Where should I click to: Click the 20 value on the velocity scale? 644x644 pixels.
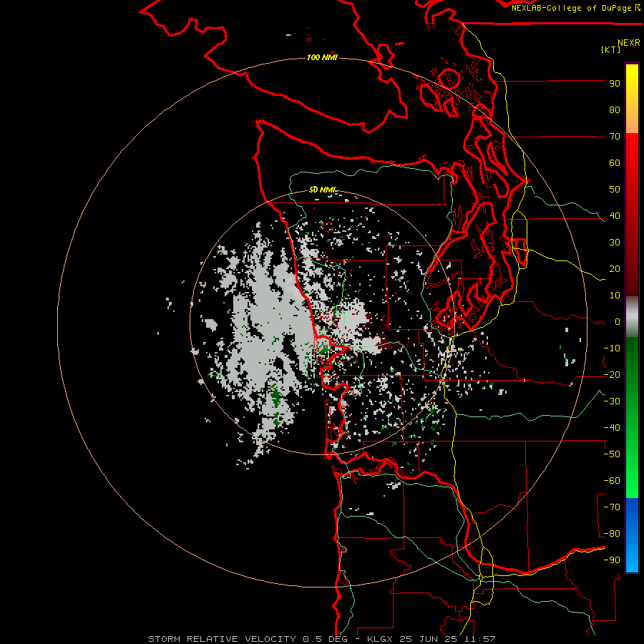(615, 268)
